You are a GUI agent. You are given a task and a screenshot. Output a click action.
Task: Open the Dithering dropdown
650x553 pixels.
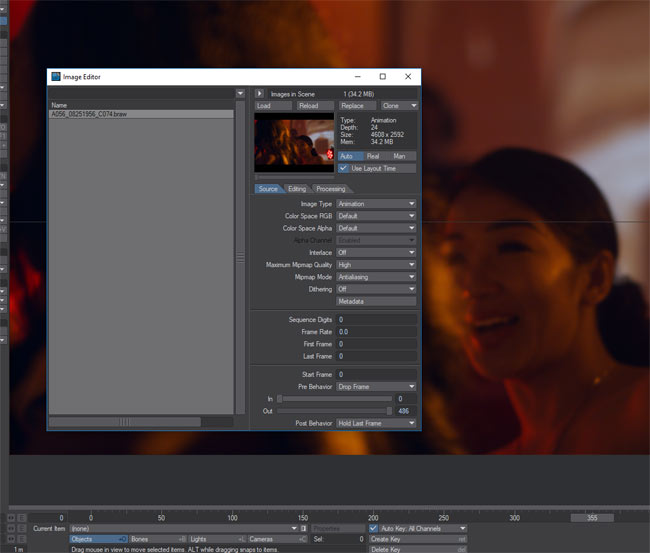coord(376,289)
